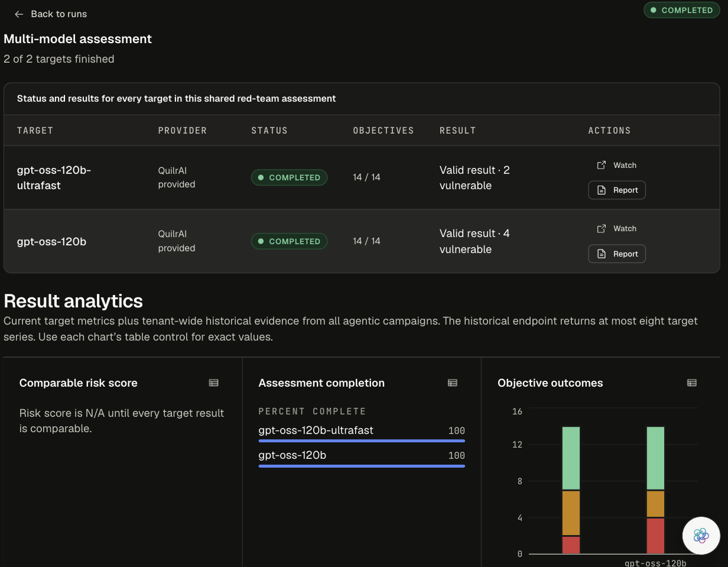This screenshot has height=567, width=728.
Task: Click red segment of gpt-oss-120b bar
Action: tap(655, 536)
